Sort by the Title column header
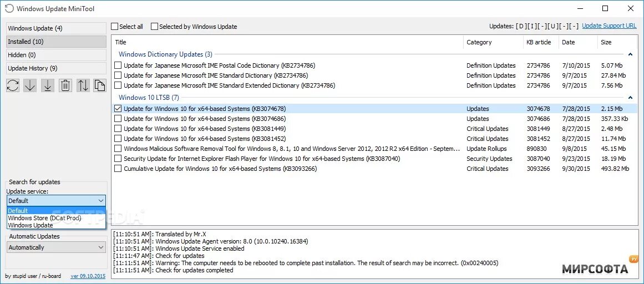The image size is (644, 284). pyautogui.click(x=287, y=42)
